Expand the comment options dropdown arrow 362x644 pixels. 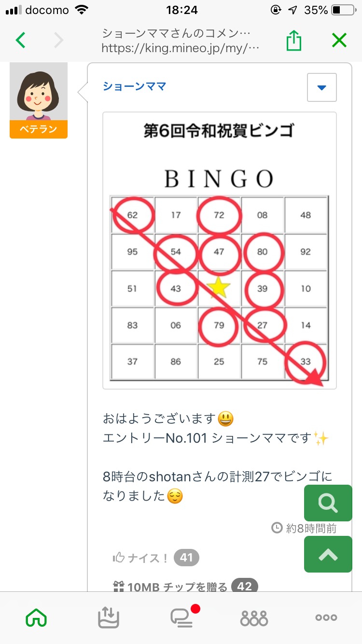[x=321, y=87]
